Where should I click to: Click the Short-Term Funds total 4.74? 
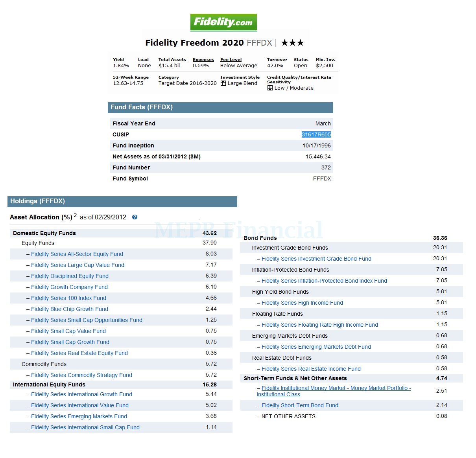[442, 378]
